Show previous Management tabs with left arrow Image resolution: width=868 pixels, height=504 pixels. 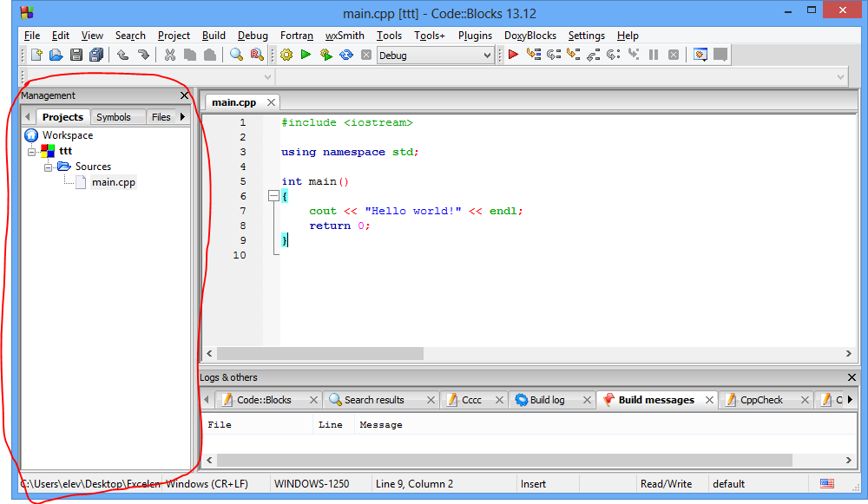tap(28, 117)
